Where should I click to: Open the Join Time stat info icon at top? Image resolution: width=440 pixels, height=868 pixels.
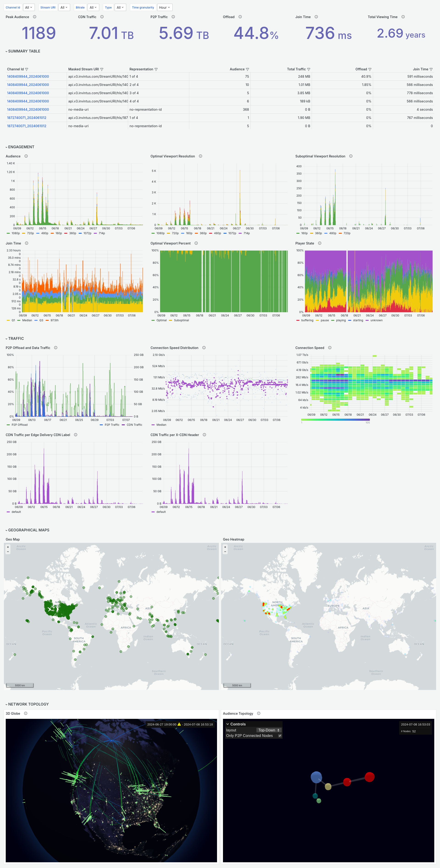pyautogui.click(x=316, y=17)
